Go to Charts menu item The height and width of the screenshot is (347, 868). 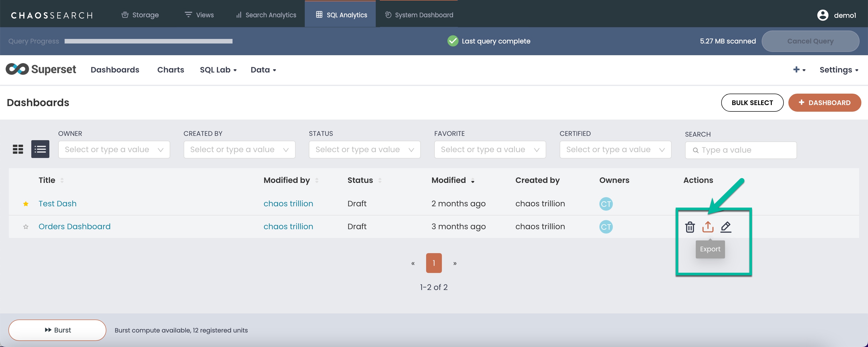170,70
